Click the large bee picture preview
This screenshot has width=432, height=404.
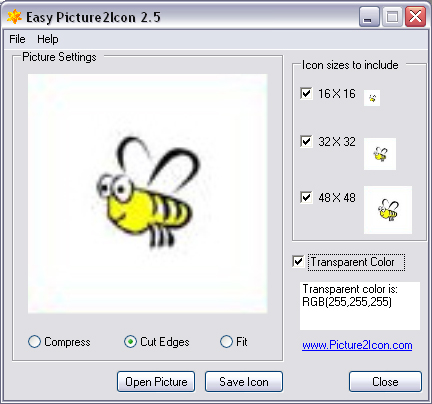pos(148,193)
